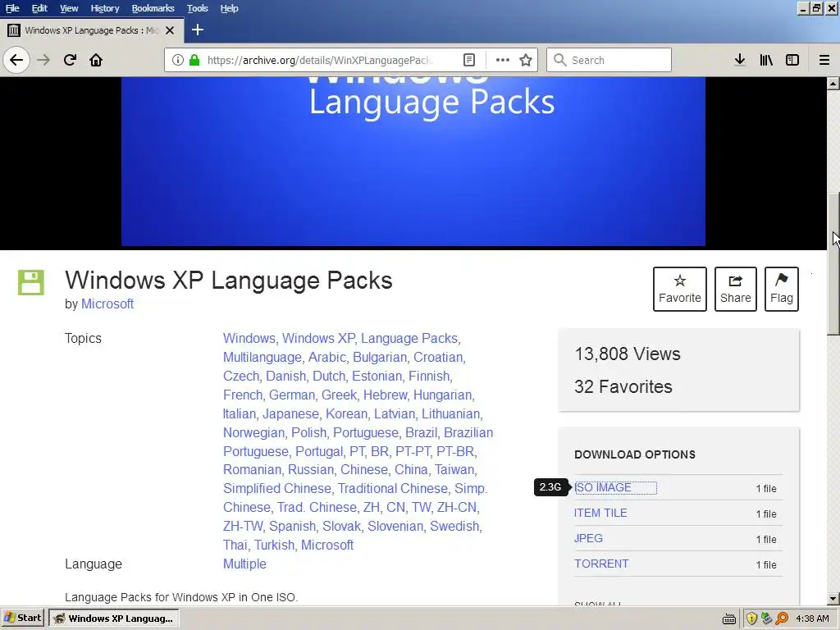Open the Arabic topic link

tap(327, 358)
